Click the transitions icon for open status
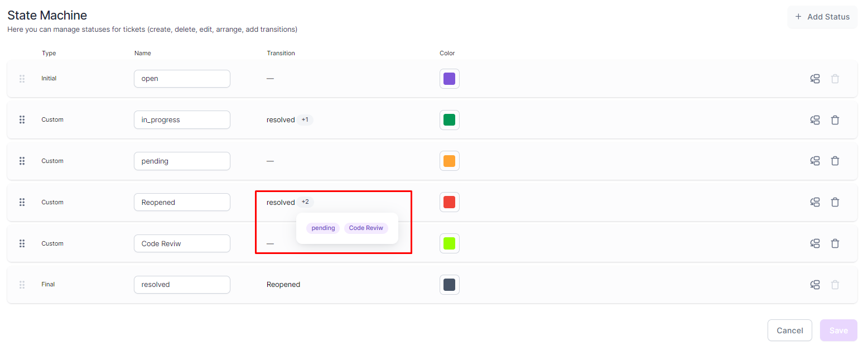The image size is (868, 345). 814,79
